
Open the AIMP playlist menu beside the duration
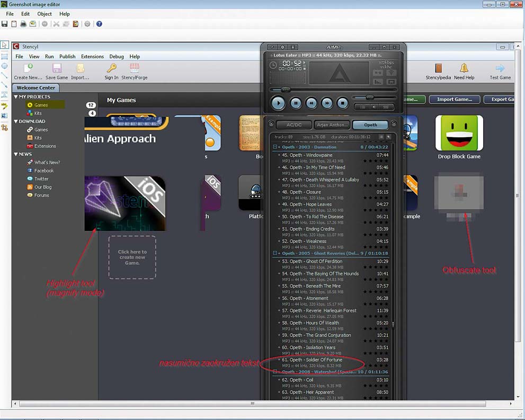(x=381, y=137)
